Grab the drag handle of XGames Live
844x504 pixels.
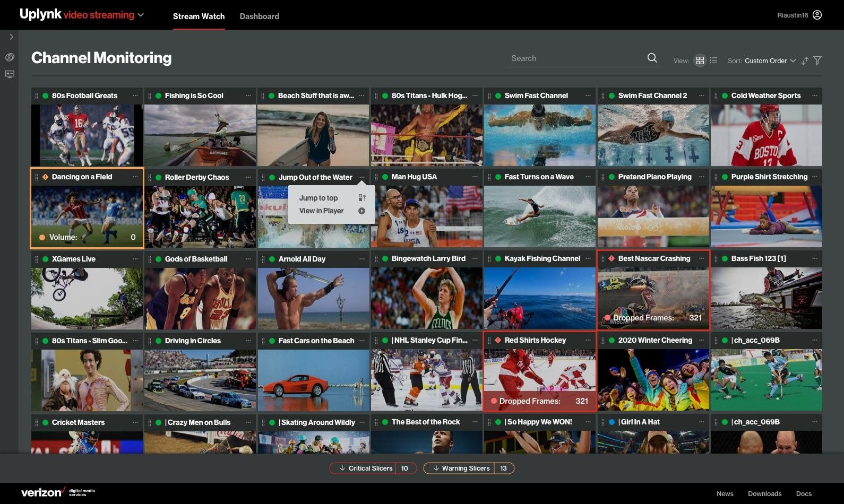(37, 259)
